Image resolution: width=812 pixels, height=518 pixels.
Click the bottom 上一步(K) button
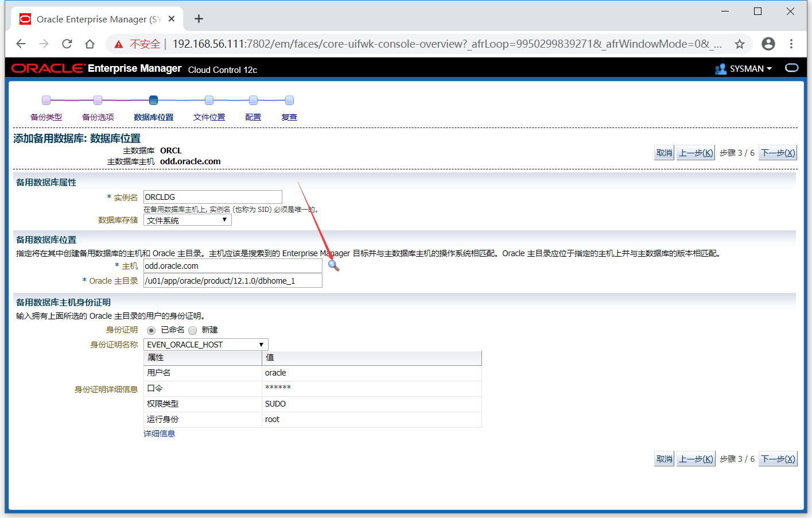point(696,459)
